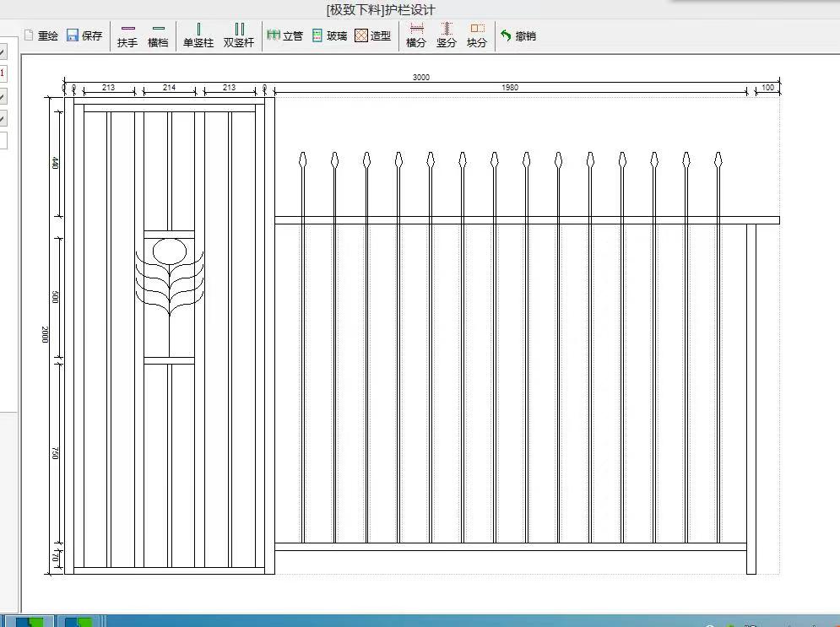Image resolution: width=840 pixels, height=627 pixels.
Task: Open the 造型 pattern tool
Action: coord(372,35)
